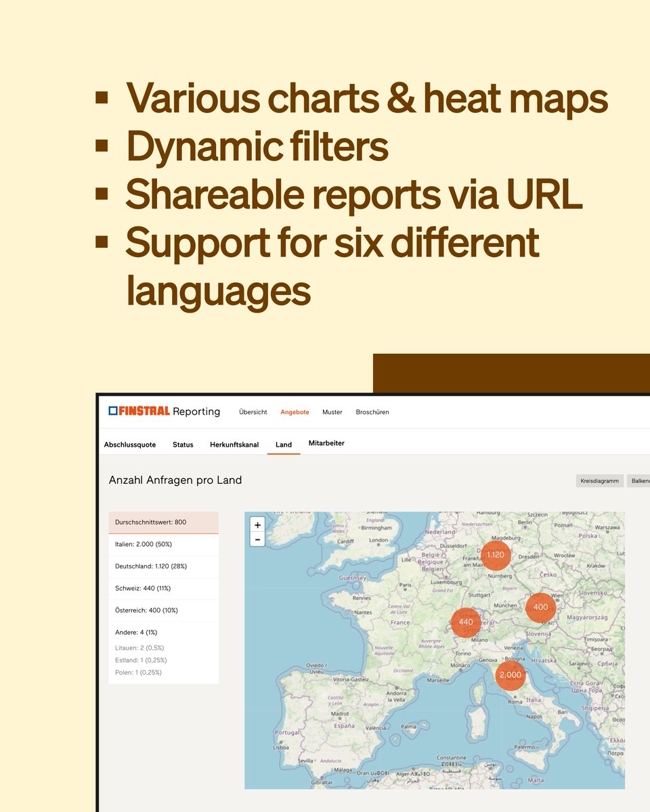Switch chart view to Kreisdiagramm

click(x=600, y=480)
